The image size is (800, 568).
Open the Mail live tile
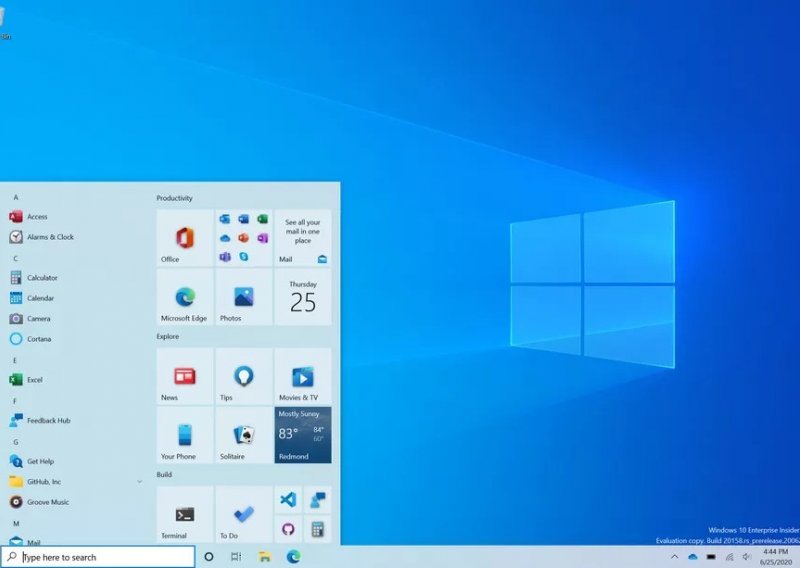(x=303, y=238)
